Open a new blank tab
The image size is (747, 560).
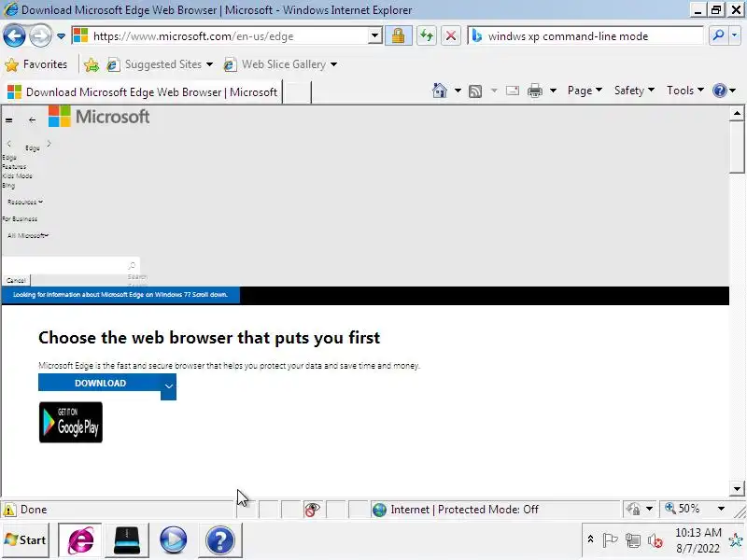(297, 91)
